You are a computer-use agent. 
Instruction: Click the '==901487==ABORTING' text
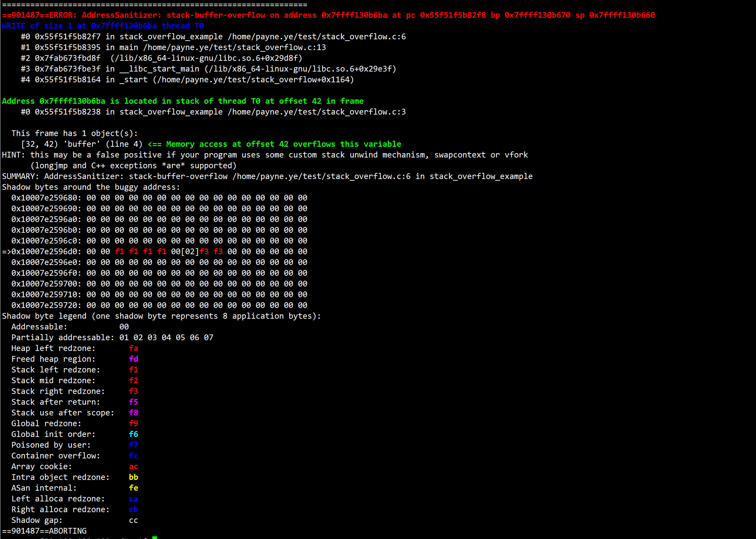pos(44,531)
